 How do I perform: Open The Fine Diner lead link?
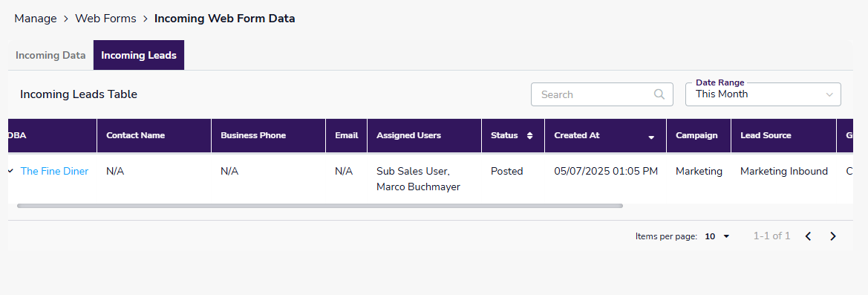click(54, 172)
